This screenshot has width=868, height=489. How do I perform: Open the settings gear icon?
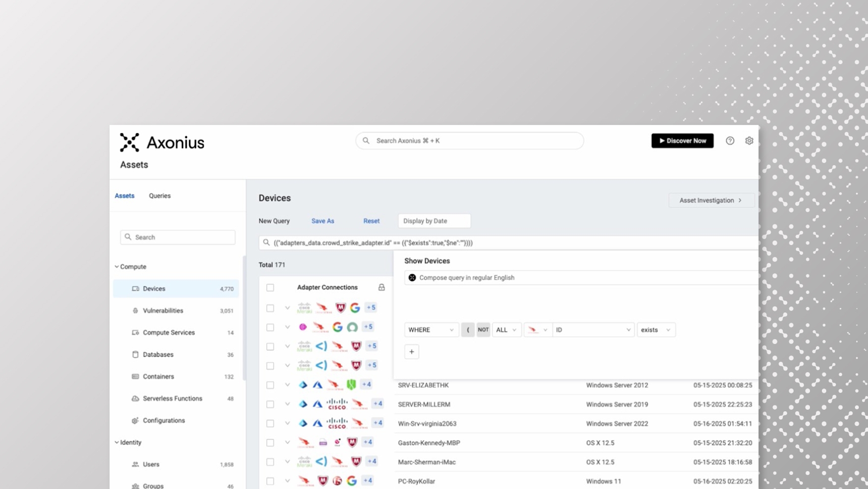pyautogui.click(x=749, y=141)
